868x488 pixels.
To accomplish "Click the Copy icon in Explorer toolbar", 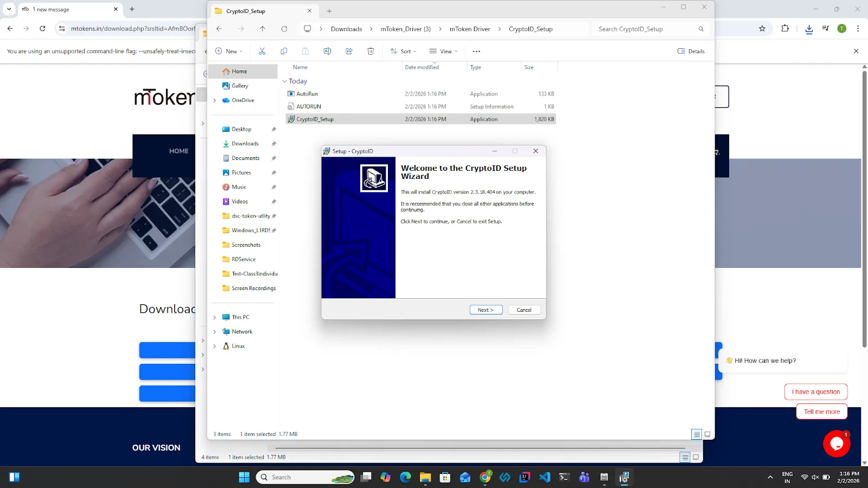I will click(284, 51).
